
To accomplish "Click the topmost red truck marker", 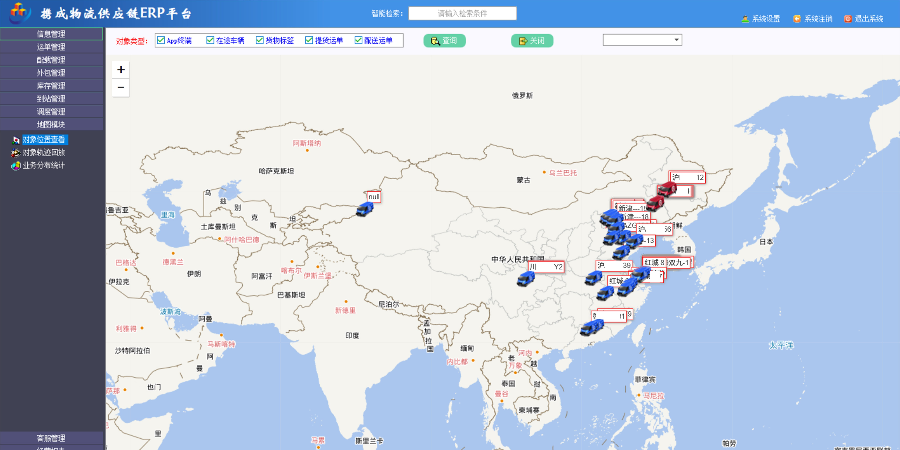I will [x=667, y=190].
